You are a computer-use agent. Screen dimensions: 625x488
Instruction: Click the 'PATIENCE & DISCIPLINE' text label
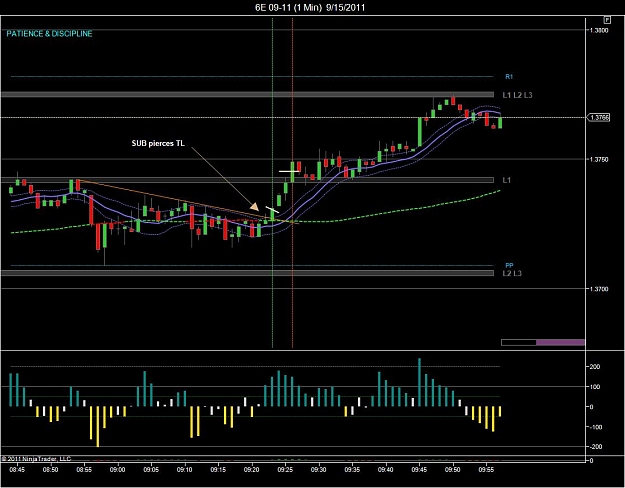click(49, 34)
